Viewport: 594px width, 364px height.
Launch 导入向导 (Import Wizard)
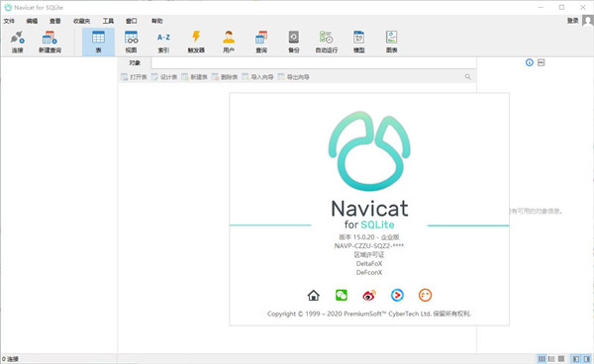[x=257, y=77]
